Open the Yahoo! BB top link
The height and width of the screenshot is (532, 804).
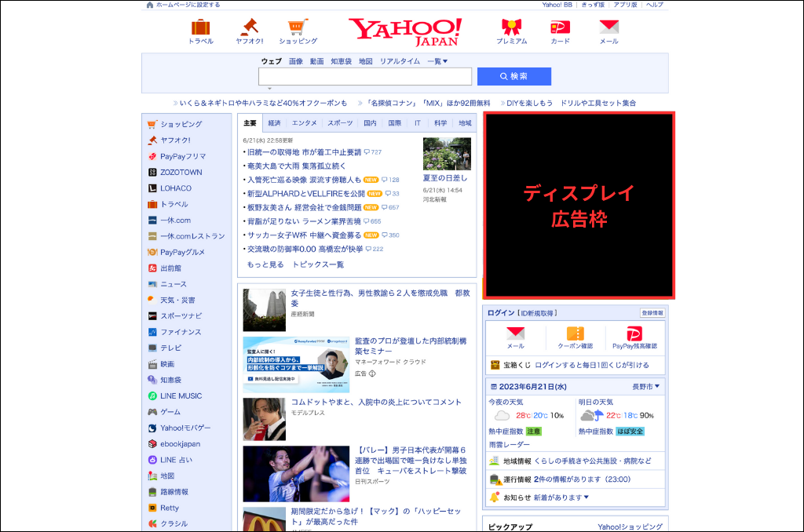(557, 5)
